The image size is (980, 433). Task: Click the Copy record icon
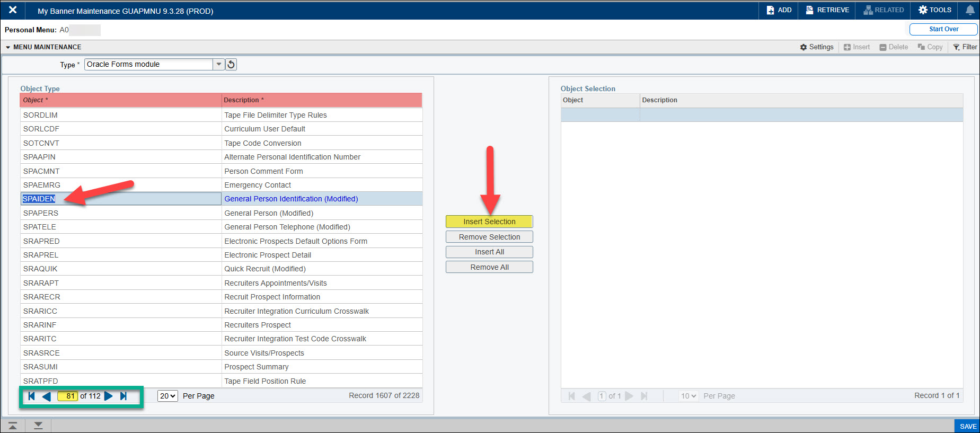click(930, 47)
